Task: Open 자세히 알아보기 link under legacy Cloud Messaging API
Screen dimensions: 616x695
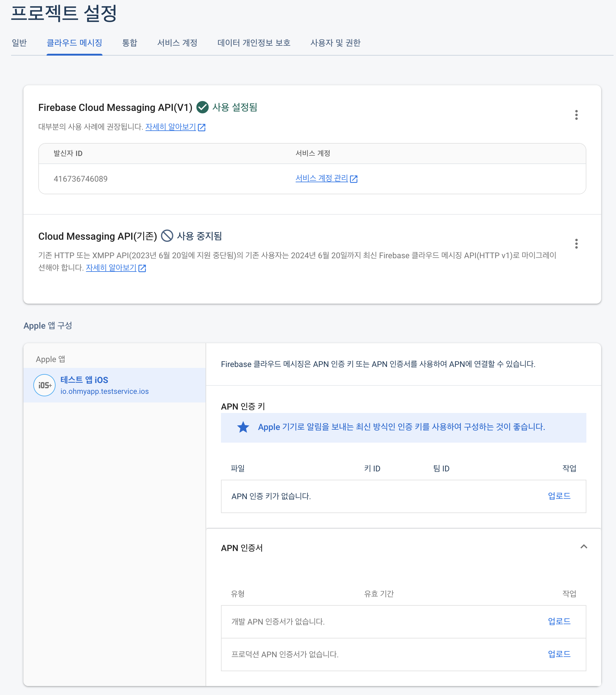Action: 111,267
